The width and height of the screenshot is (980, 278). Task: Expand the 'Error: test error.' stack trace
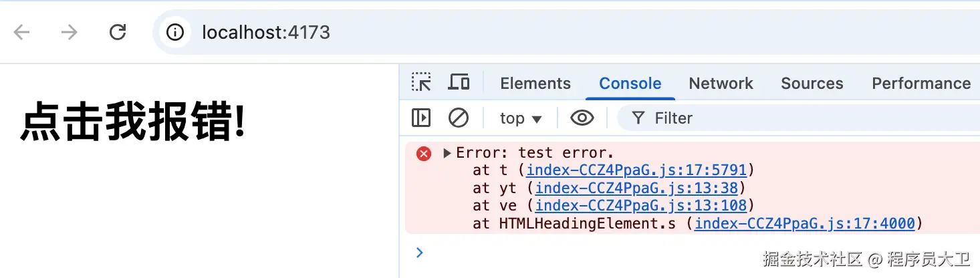coord(447,153)
